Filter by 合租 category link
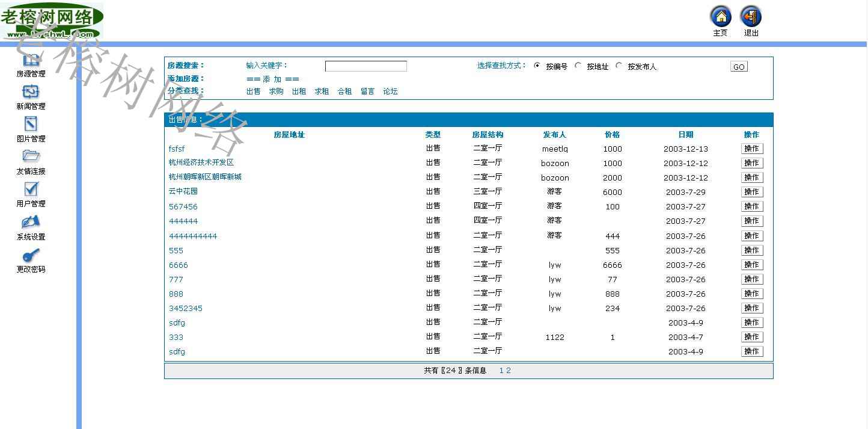 (345, 91)
